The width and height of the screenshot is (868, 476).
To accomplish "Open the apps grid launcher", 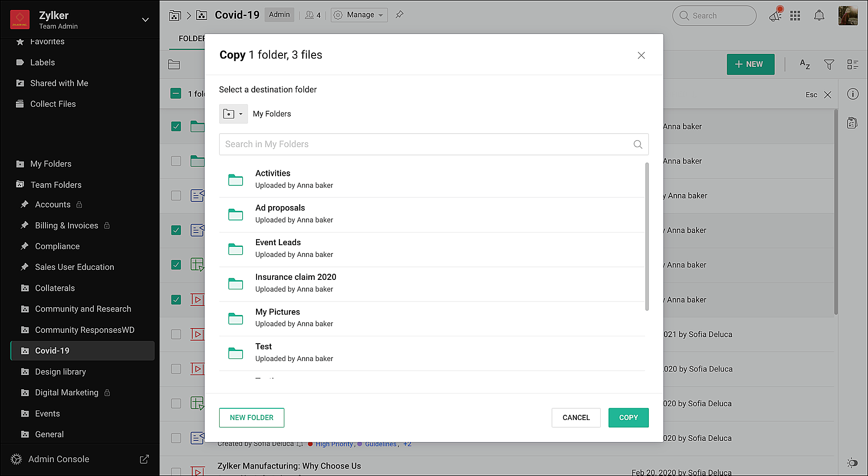I will click(x=795, y=16).
